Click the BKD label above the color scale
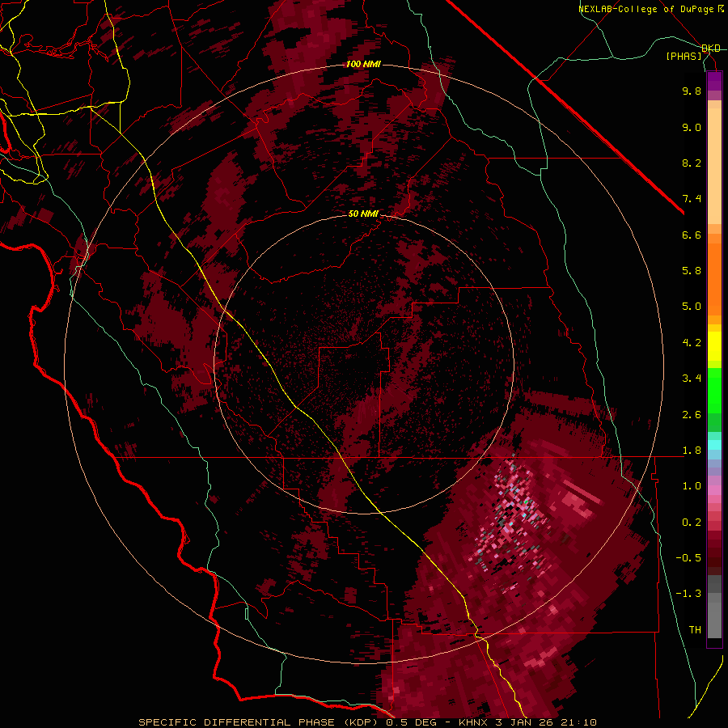This screenshot has height=728, width=728. (x=711, y=49)
